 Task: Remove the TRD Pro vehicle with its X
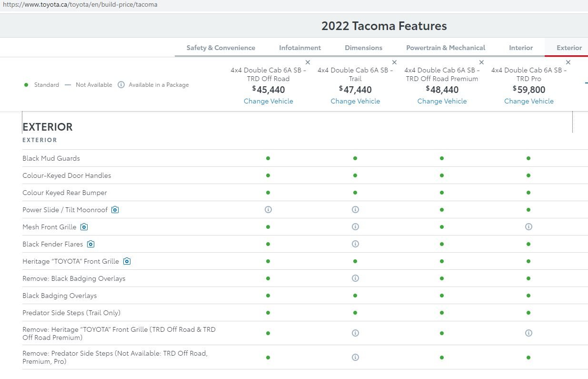point(568,62)
